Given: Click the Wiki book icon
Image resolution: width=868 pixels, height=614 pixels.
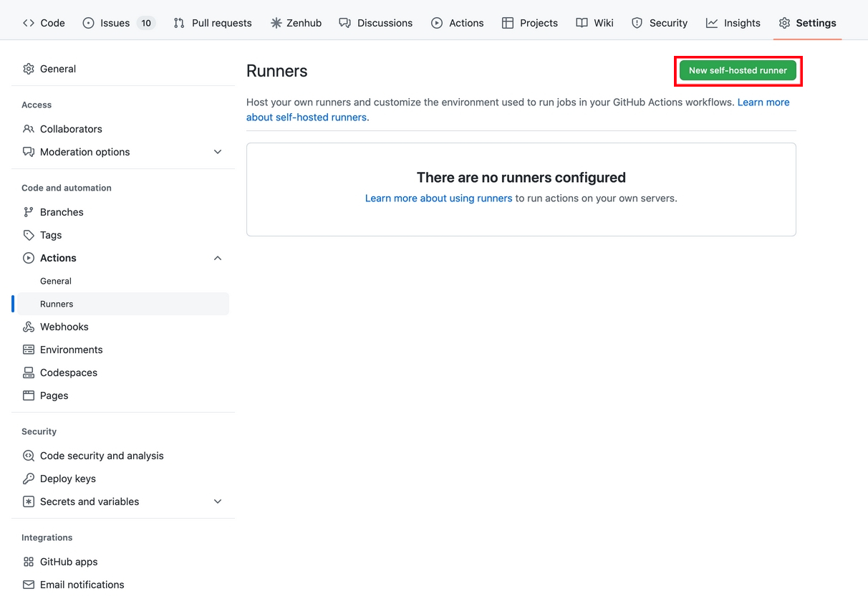Looking at the screenshot, I should [x=582, y=23].
